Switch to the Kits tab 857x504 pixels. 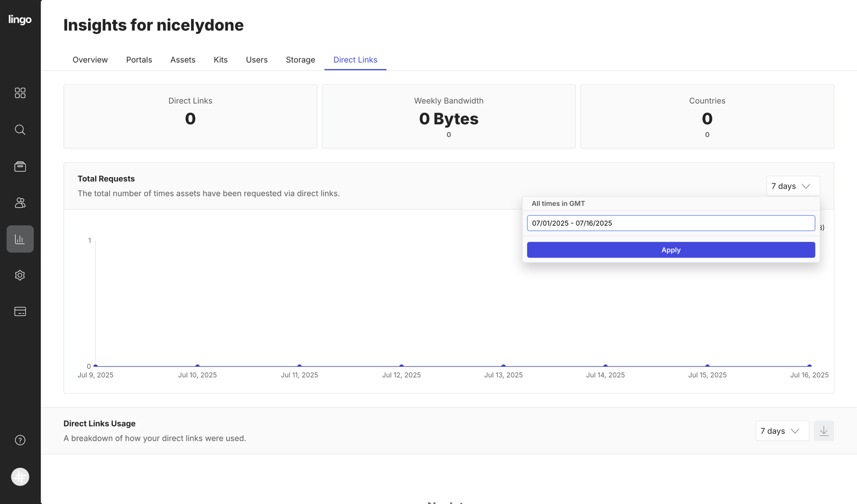click(221, 60)
